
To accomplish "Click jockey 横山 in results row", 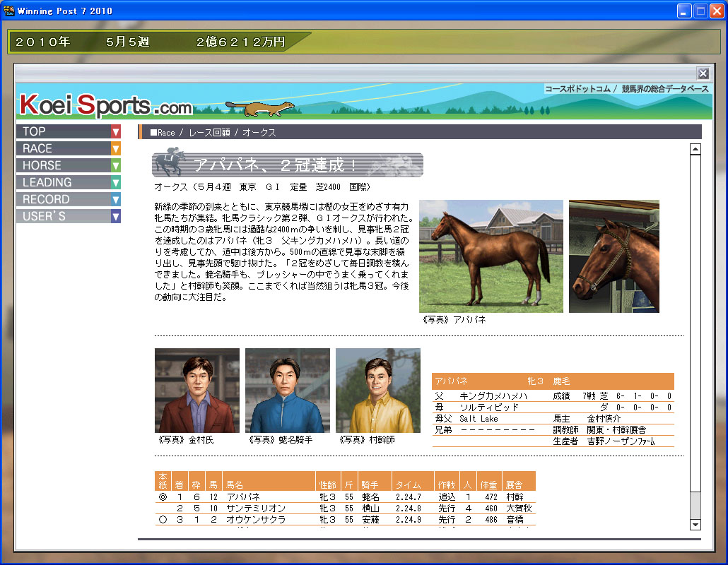I will (x=370, y=509).
